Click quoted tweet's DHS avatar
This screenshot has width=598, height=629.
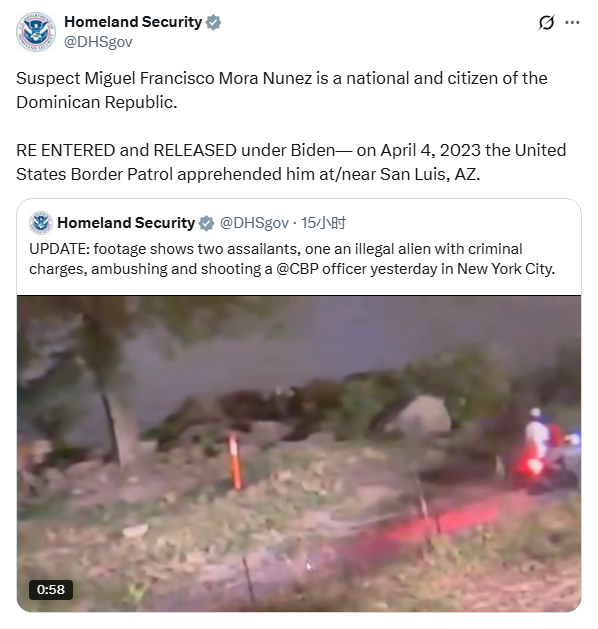point(41,223)
